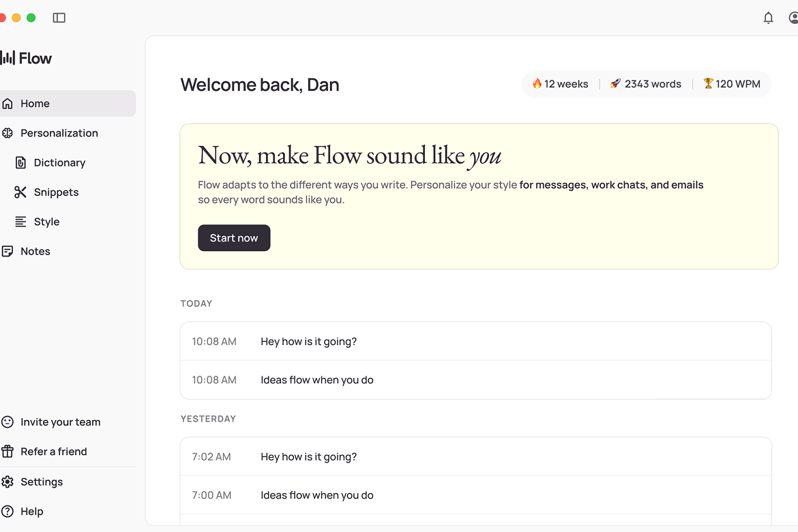Viewport: 798px width, 532px height.
Task: Click the gift icon beside Refer a friend
Action: pos(9,451)
